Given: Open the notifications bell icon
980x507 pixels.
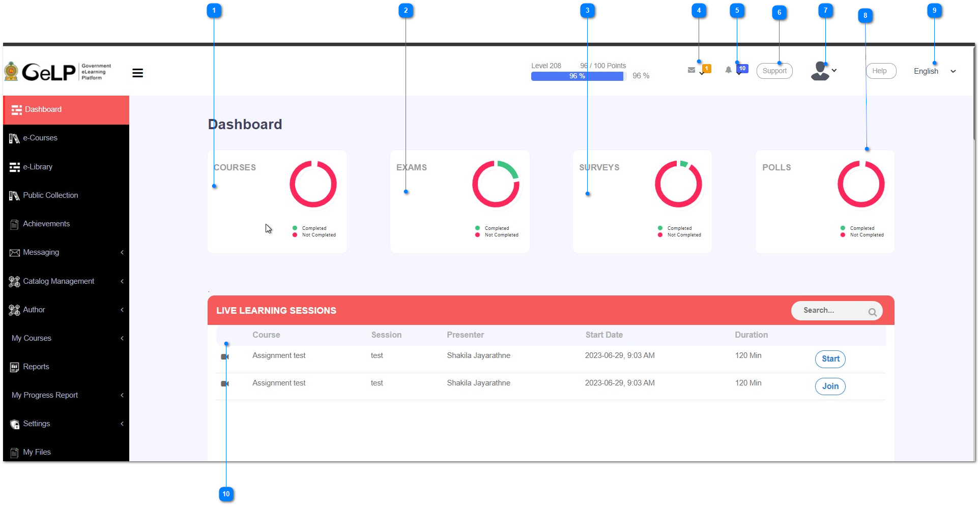Looking at the screenshot, I should tap(728, 70).
